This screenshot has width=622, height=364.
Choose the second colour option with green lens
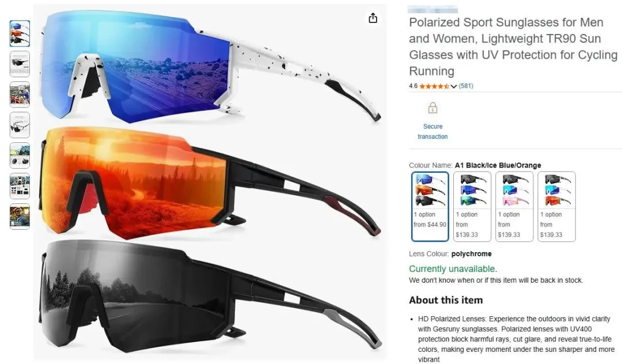472,206
